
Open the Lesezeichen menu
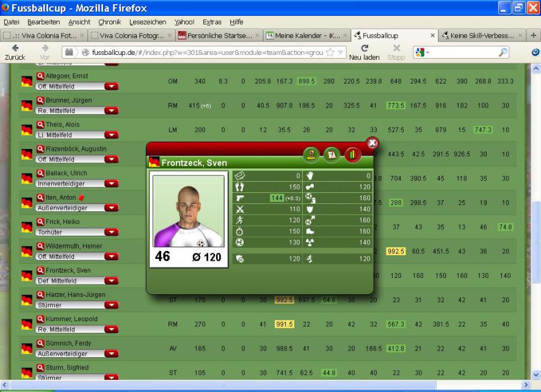point(149,22)
